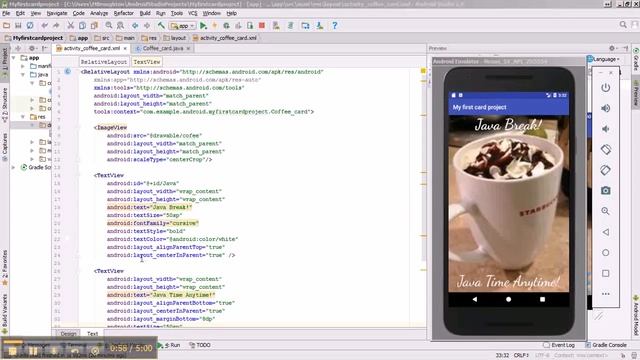Click RelativeLayout breadcrumb in editor
Image resolution: width=640 pixels, height=360 pixels.
pyautogui.click(x=104, y=62)
